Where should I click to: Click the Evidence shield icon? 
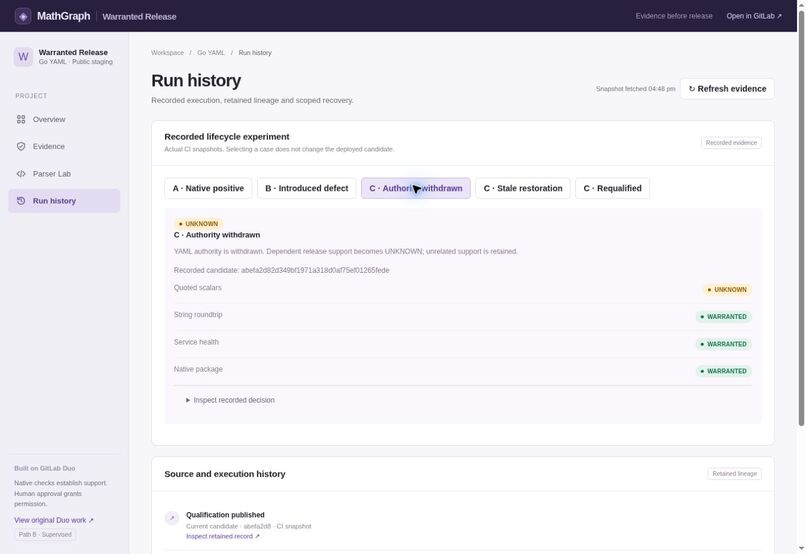click(21, 146)
